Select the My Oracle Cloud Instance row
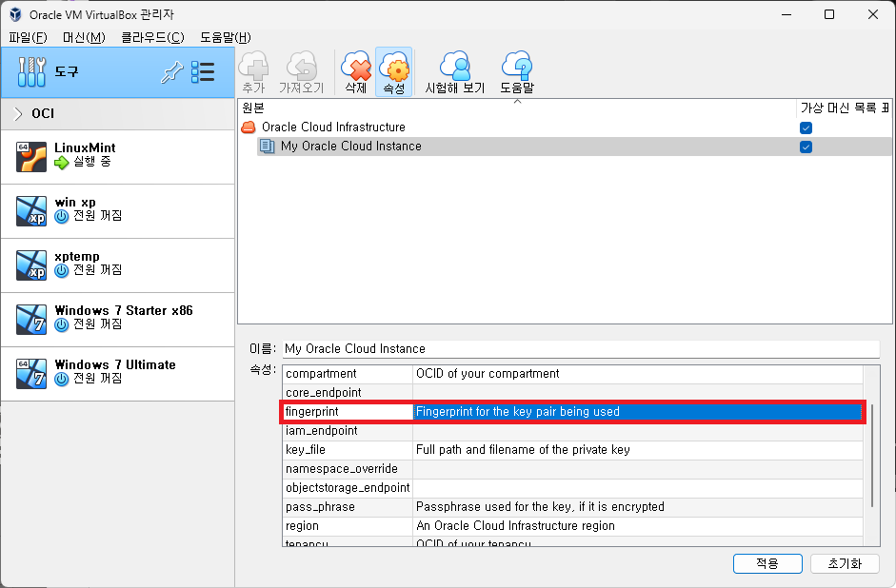The image size is (896, 588). coord(574,147)
